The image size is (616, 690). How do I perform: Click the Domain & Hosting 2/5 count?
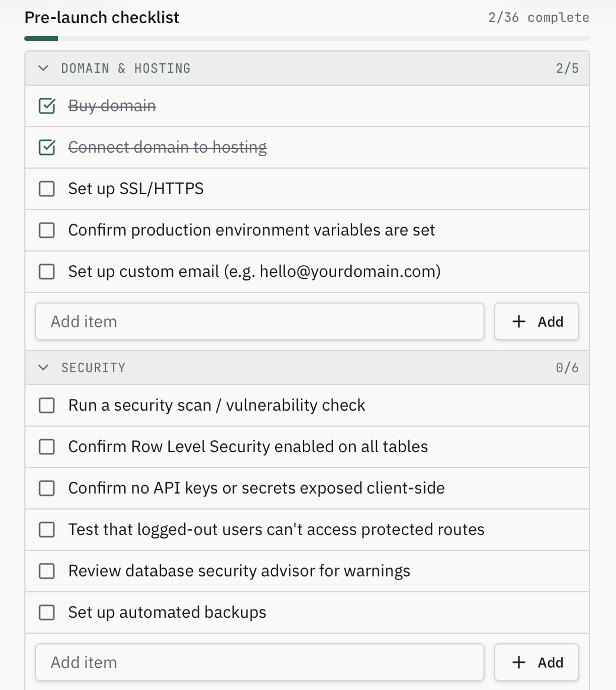click(x=567, y=68)
